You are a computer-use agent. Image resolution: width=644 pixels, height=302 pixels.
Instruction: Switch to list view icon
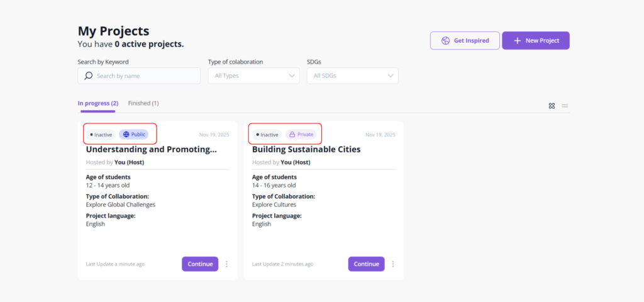pos(565,106)
